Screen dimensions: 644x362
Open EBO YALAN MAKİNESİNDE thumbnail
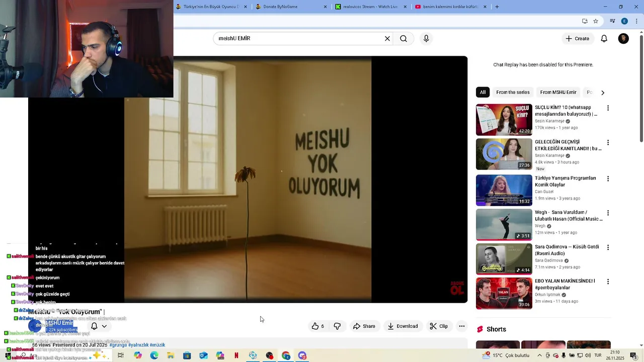(x=504, y=293)
